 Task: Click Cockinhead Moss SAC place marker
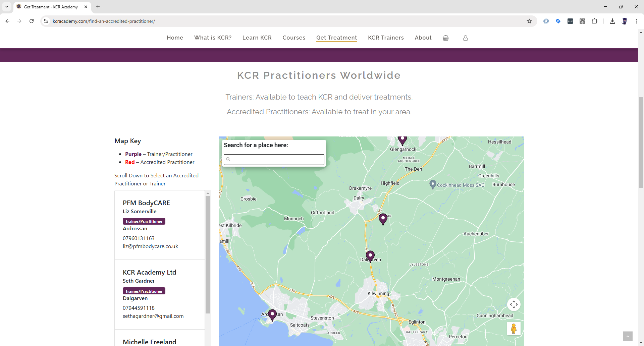pyautogui.click(x=433, y=185)
